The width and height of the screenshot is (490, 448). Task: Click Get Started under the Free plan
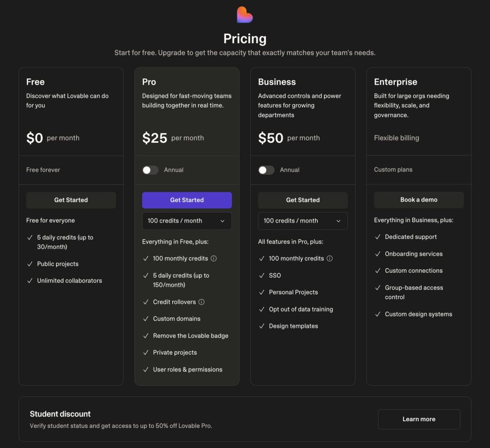click(x=71, y=200)
